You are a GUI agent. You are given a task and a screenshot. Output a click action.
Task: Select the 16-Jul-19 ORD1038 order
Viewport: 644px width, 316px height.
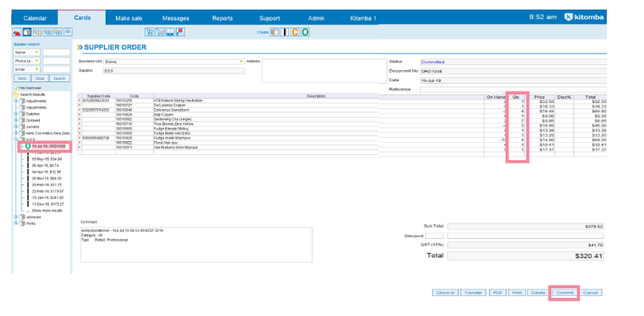[48, 145]
